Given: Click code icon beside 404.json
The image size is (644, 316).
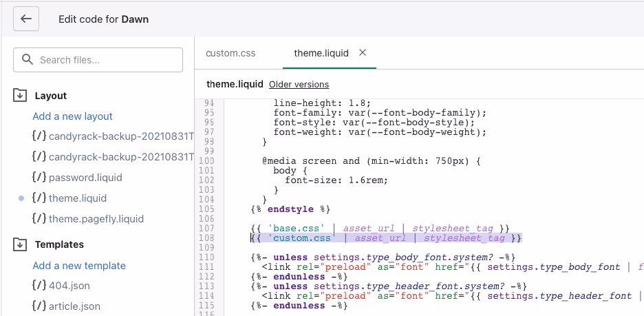Looking at the screenshot, I should [39, 285].
